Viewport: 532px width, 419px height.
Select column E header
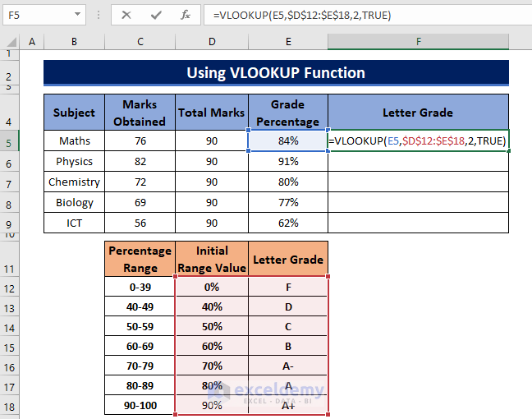288,42
